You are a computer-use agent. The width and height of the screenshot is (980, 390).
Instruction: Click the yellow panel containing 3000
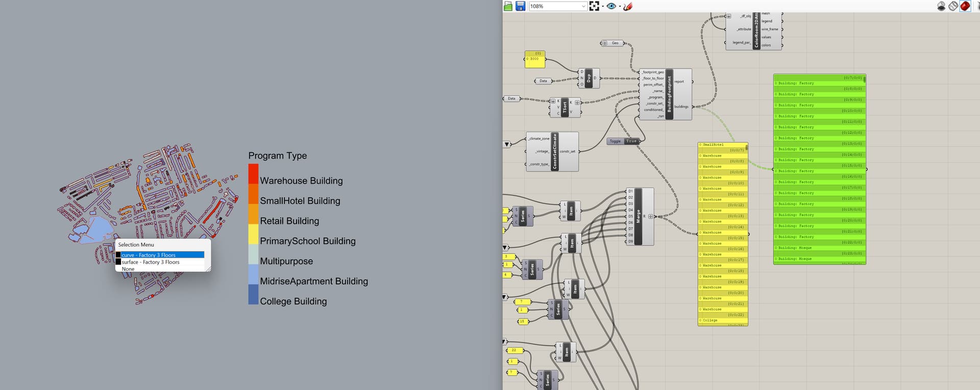[535, 59]
